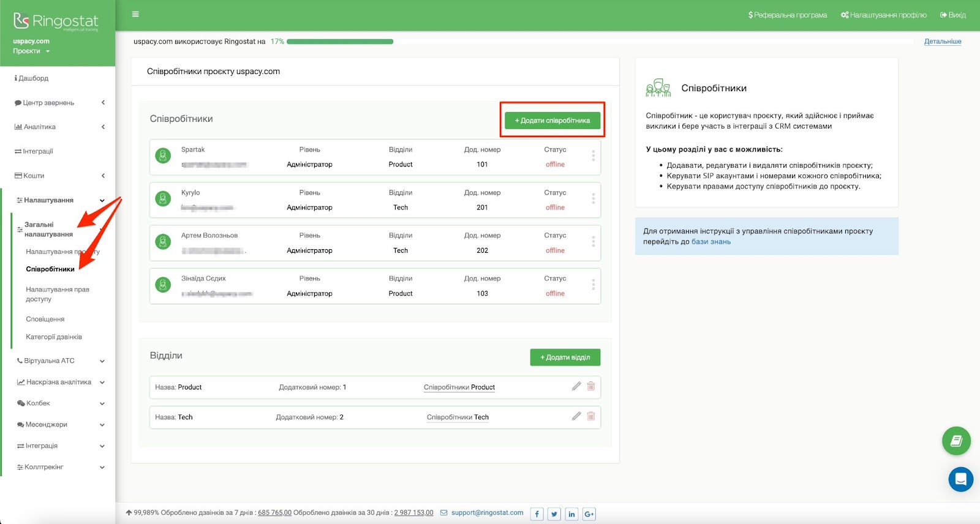Select Співробітники in sidebar submenu
Viewport: 980px width, 524px height.
50,269
